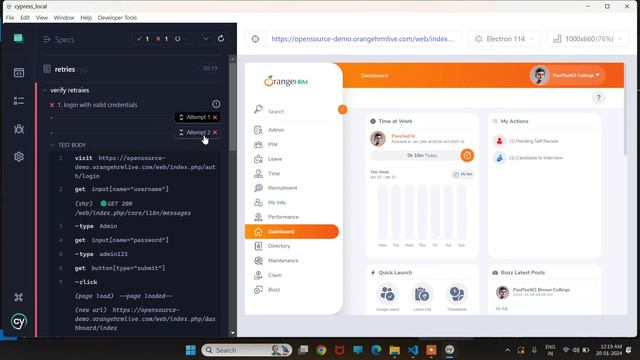Open Visual Studio Code from taskbar
The height and width of the screenshot is (360, 640).
(x=413, y=350)
